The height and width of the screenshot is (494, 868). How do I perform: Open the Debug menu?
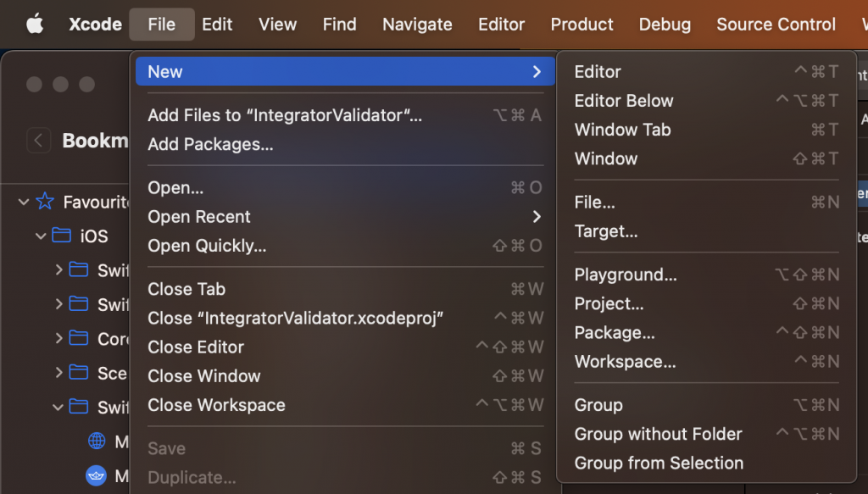pyautogui.click(x=665, y=25)
